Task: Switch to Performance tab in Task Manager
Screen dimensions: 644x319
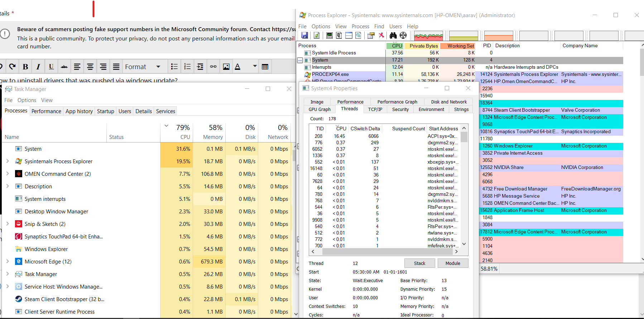Action: click(46, 111)
